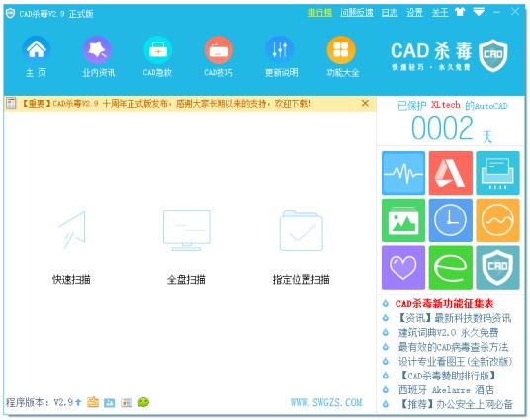Open the 主页 home icon

[37, 50]
